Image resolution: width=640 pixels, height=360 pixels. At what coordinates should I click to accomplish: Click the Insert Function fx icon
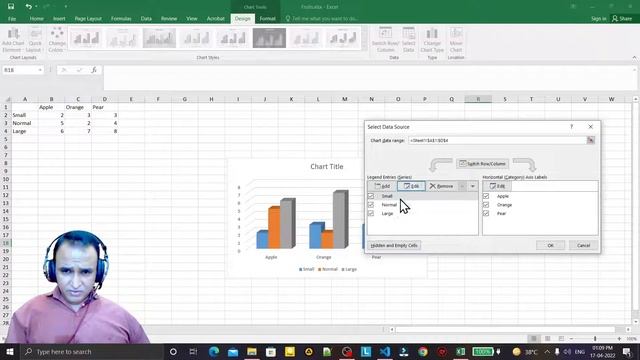94,70
